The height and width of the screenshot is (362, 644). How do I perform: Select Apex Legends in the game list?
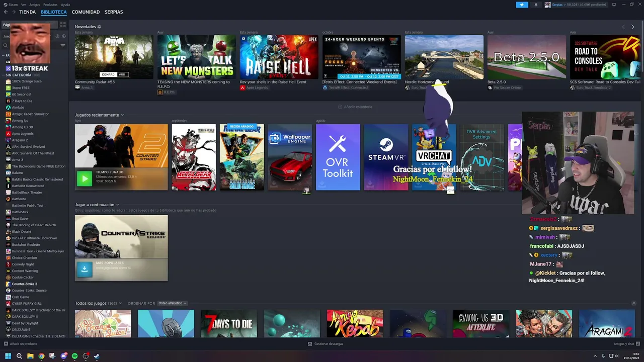(22, 134)
